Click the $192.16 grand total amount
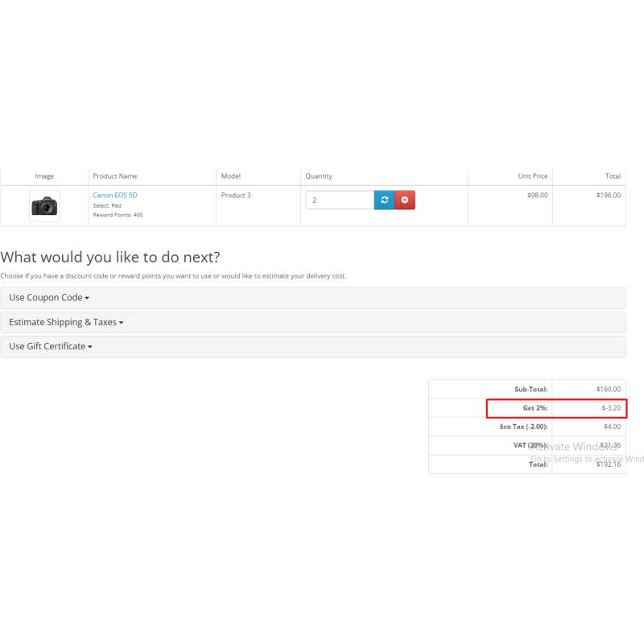 608,464
